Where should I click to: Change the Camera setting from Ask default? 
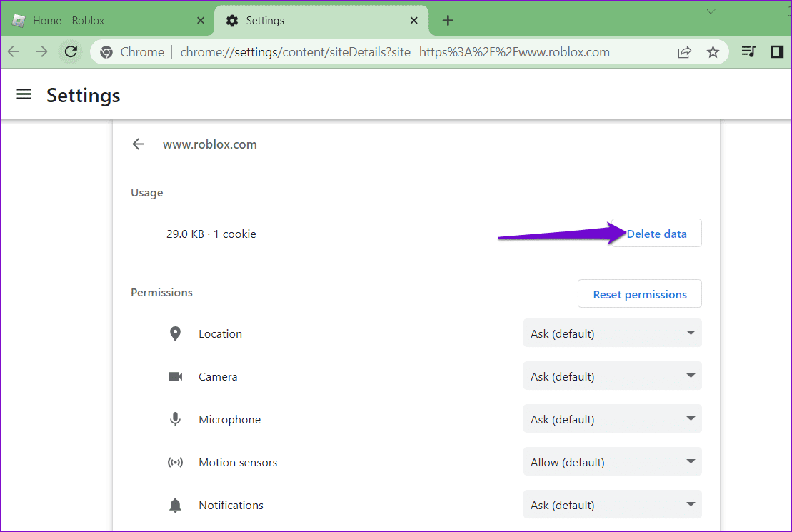coord(612,376)
